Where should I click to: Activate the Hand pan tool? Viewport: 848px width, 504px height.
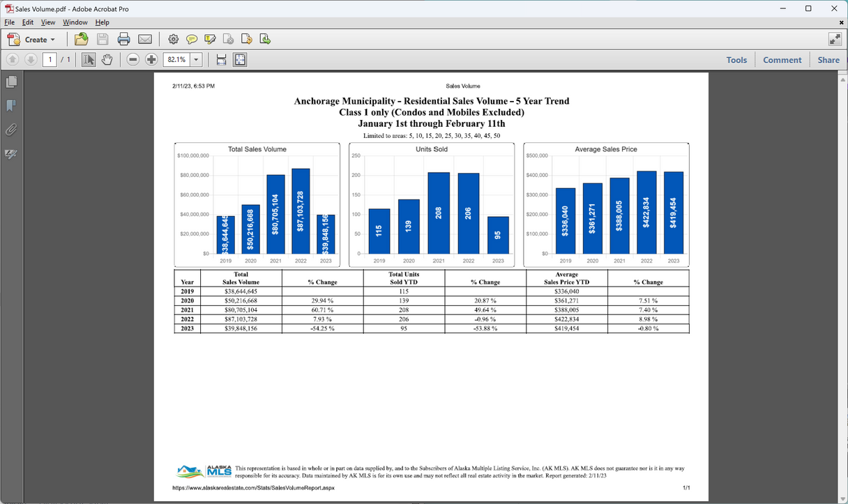pos(107,60)
